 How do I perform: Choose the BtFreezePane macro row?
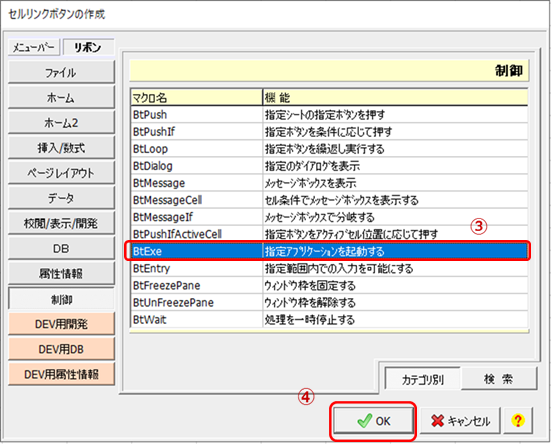point(329,285)
